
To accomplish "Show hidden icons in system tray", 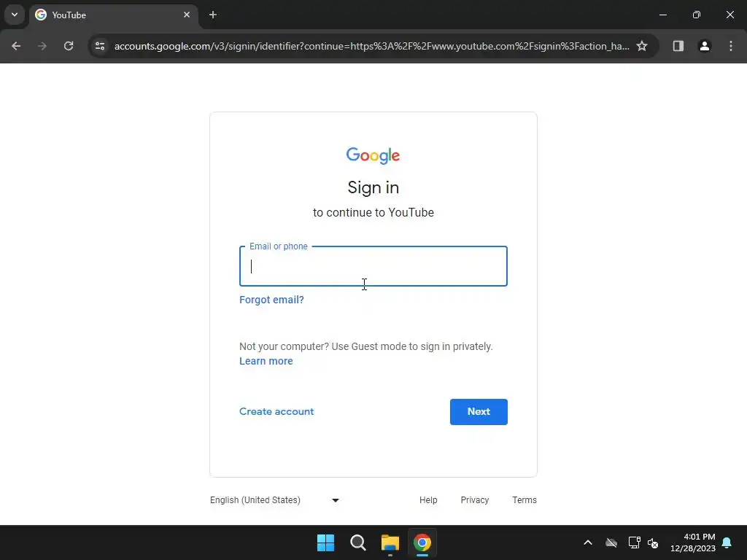I will (x=588, y=542).
